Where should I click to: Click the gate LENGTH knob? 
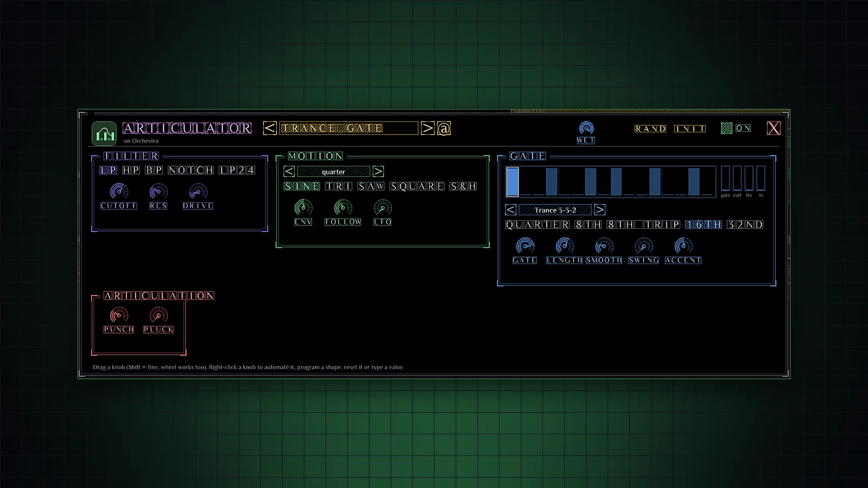564,246
